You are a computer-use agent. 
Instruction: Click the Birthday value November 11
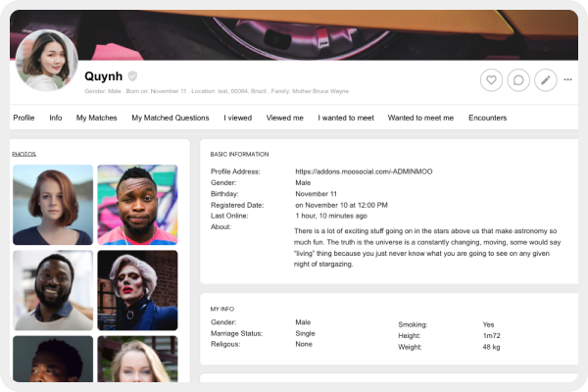tap(316, 194)
